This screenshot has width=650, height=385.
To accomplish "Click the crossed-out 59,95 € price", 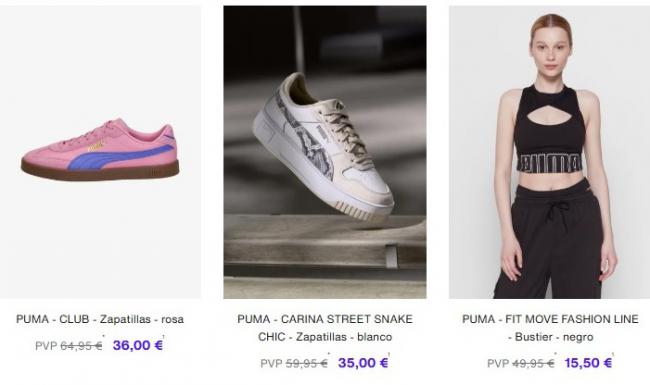I will 306,363.
